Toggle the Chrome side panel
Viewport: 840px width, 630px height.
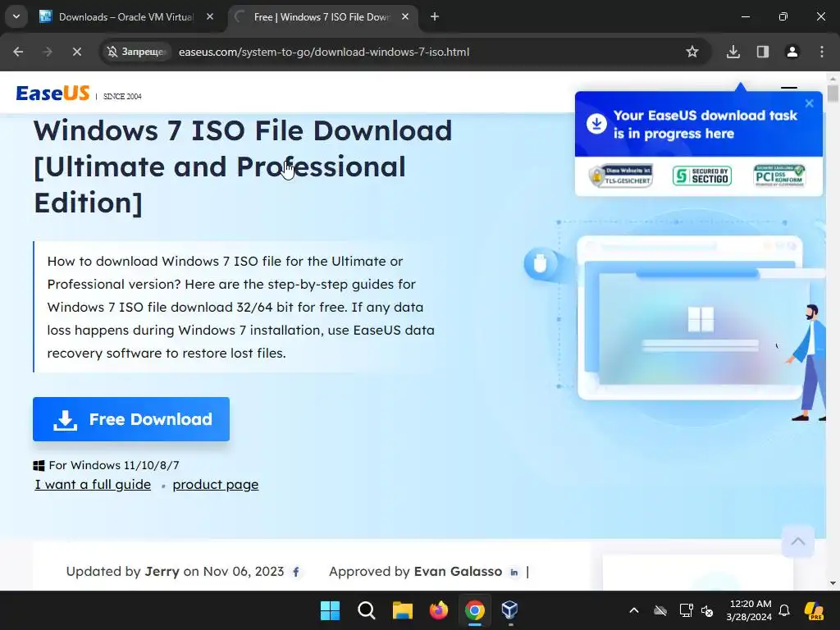(x=763, y=52)
